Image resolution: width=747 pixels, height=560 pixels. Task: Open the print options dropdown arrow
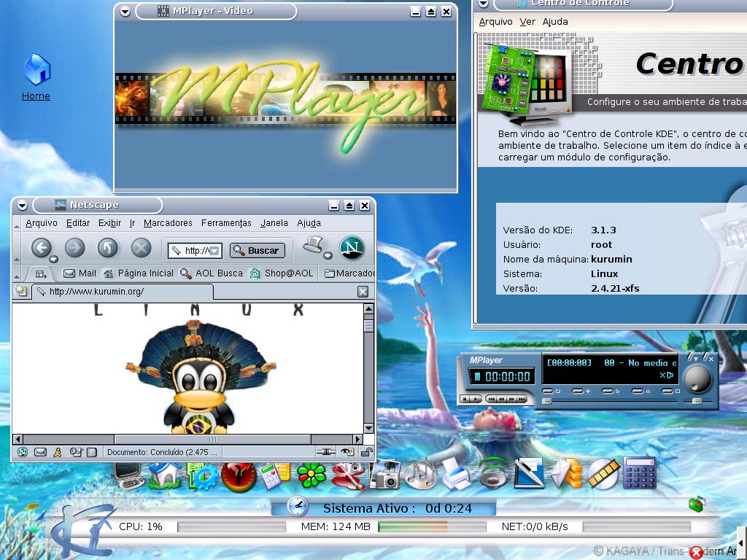pyautogui.click(x=328, y=256)
